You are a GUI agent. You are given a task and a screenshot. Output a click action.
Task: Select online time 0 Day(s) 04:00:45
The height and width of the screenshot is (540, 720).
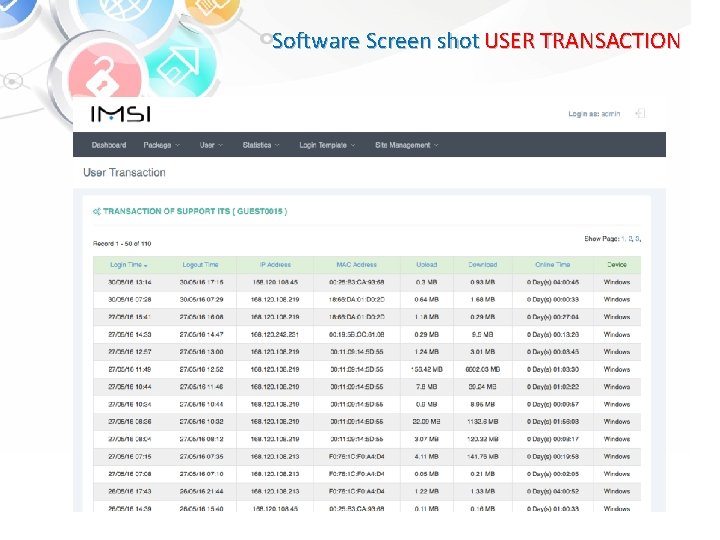click(553, 282)
